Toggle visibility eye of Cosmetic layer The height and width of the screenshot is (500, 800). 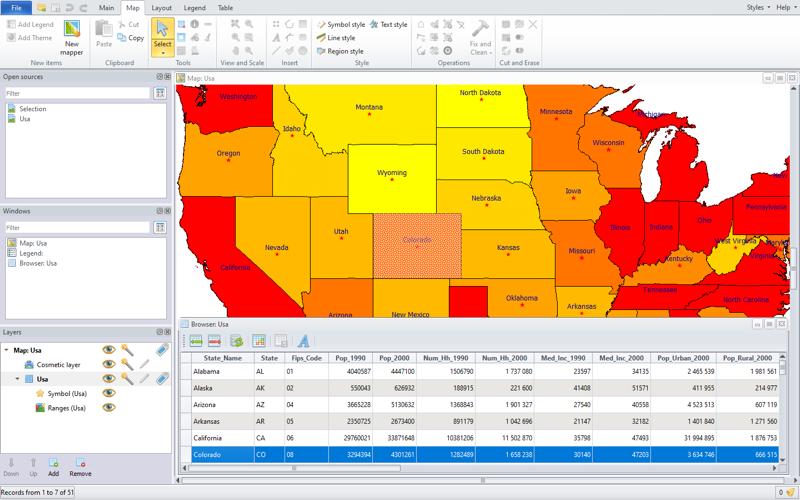point(109,364)
